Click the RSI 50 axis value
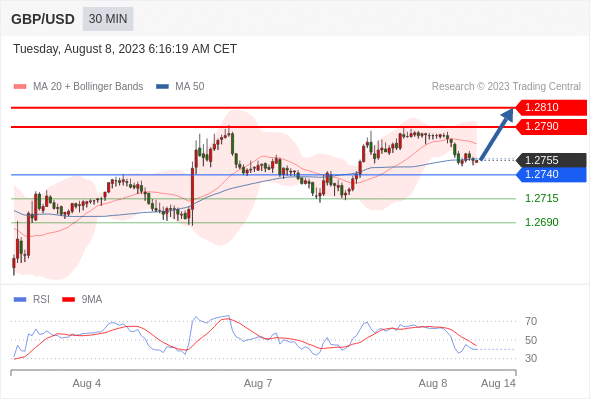This screenshot has height=400, width=590. (531, 340)
